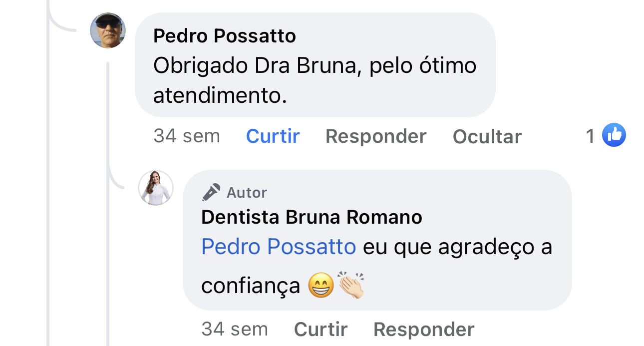The height and width of the screenshot is (346, 644).
Task: Responder to Pedro Possatto's comment
Action: (x=376, y=135)
